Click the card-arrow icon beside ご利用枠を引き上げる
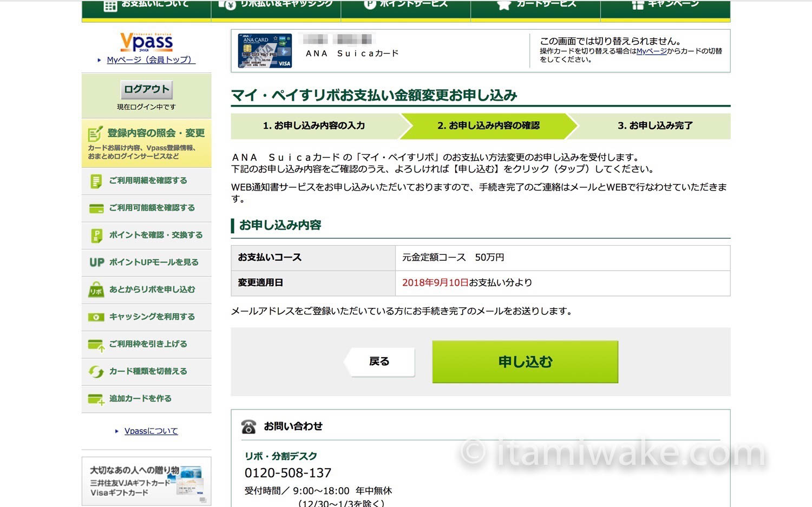812x507 pixels. tap(96, 345)
